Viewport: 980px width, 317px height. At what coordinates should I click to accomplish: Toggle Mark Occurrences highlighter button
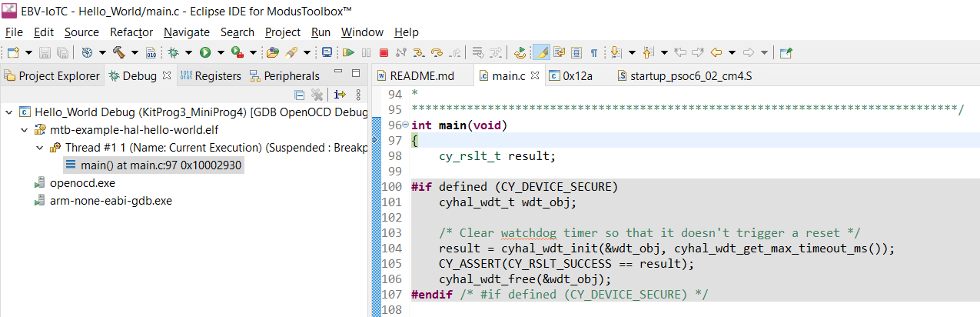click(x=541, y=53)
